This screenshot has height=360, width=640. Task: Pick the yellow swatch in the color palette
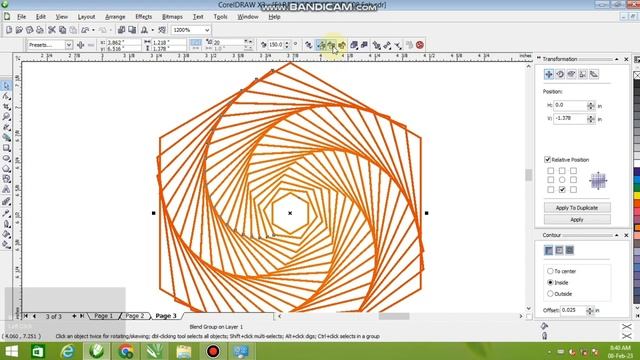tap(637, 196)
